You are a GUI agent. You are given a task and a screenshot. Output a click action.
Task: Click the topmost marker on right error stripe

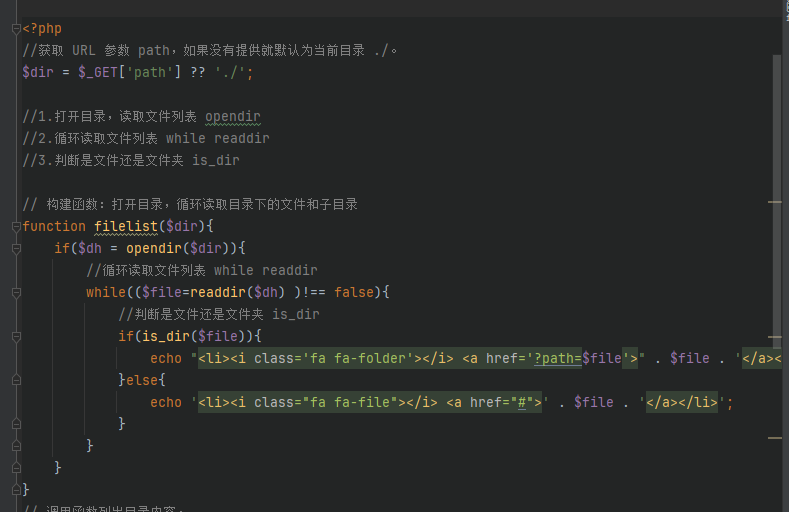coord(774,203)
